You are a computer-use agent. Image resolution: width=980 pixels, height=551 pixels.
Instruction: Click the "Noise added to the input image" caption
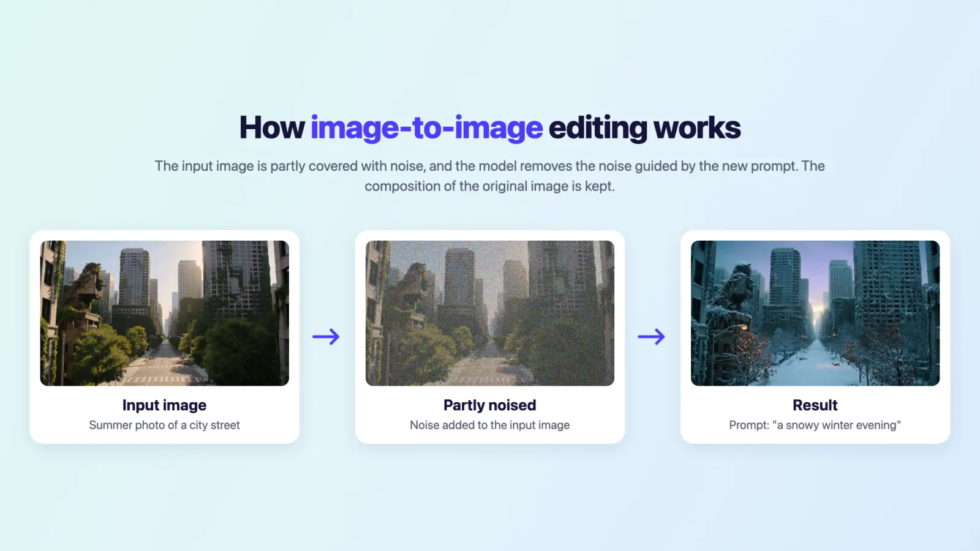pyautogui.click(x=490, y=425)
